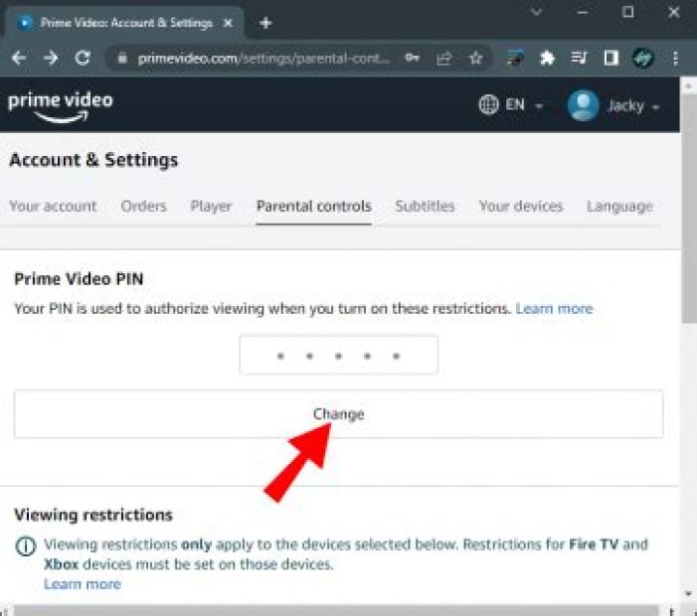The width and height of the screenshot is (697, 616).
Task: Click the browser back arrow
Action: coord(18,58)
